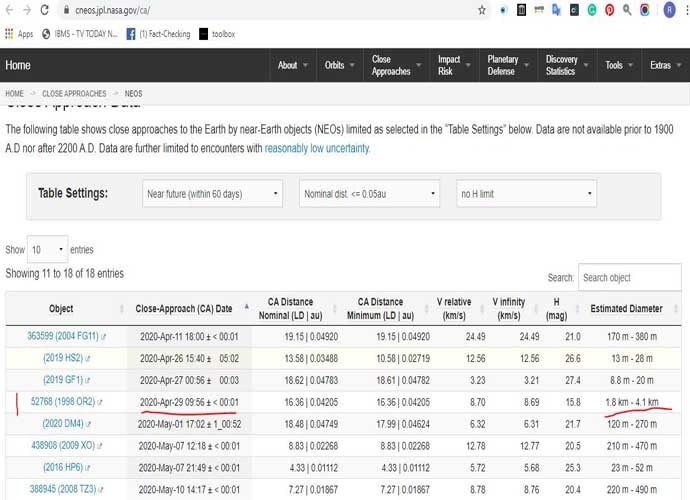Image resolution: width=690 pixels, height=500 pixels.
Task: Open the no H limit dropdown
Action: tap(526, 193)
